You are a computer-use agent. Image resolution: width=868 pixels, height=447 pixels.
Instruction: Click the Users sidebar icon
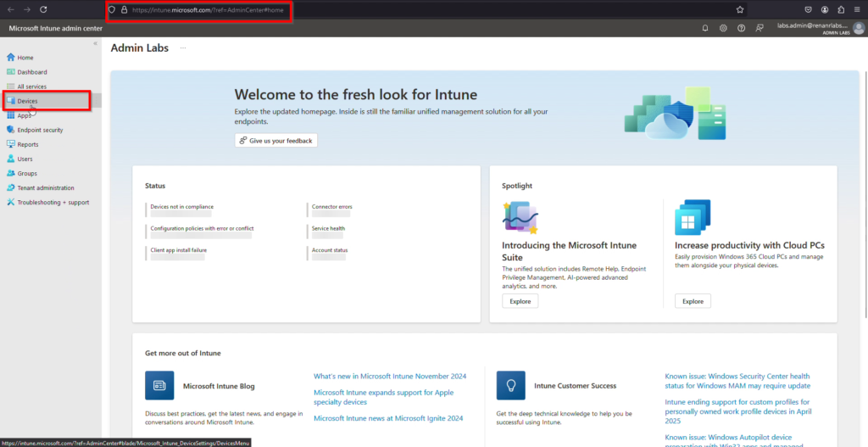coord(10,159)
